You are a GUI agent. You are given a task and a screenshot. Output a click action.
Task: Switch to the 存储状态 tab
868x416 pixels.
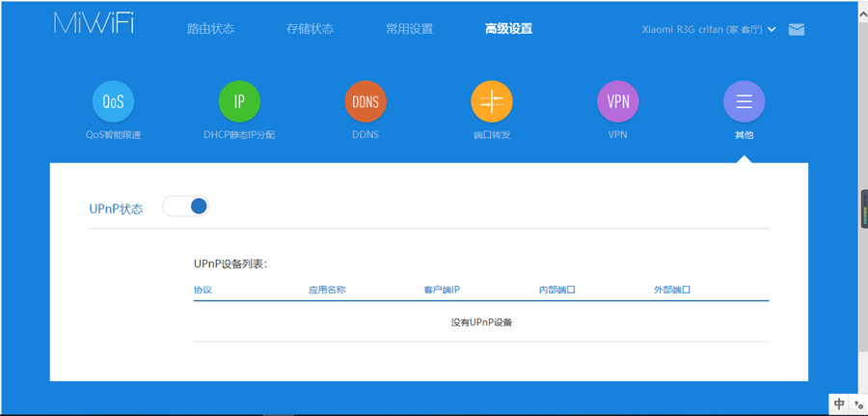(310, 29)
